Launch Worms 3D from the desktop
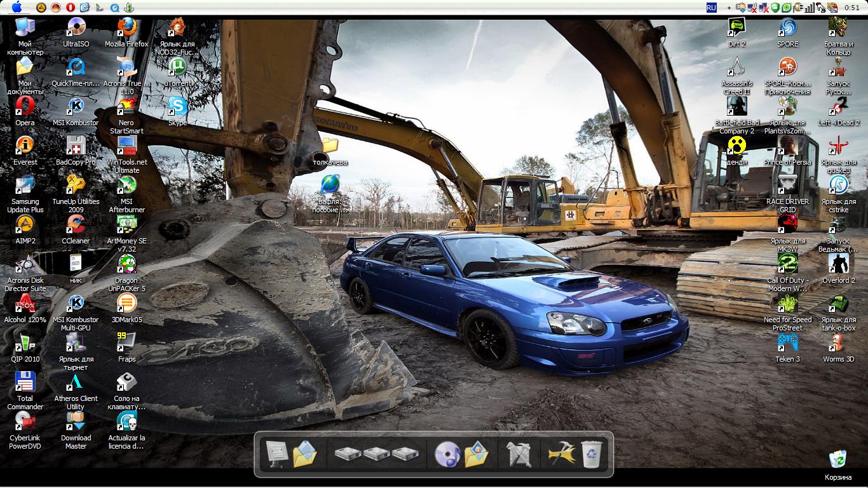 [838, 344]
